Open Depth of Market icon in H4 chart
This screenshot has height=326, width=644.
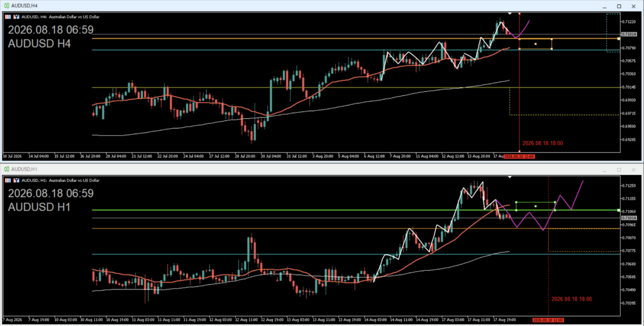click(8, 17)
